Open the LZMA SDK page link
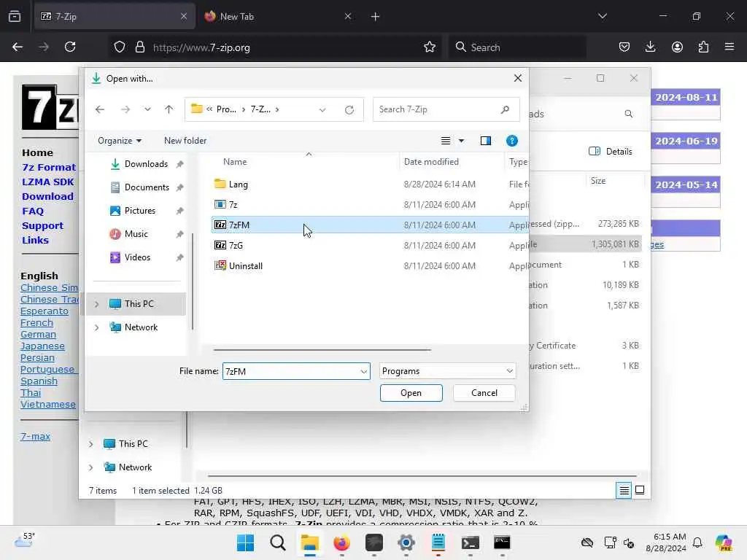Screen dimensions: 747x560 tap(47, 182)
